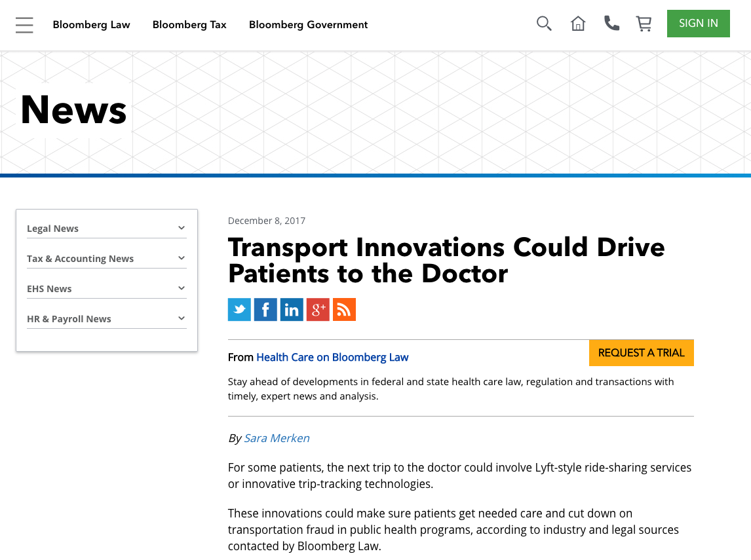Viewport: 751px width, 560px height.
Task: Open the RSS feed icon
Action: pyautogui.click(x=344, y=309)
